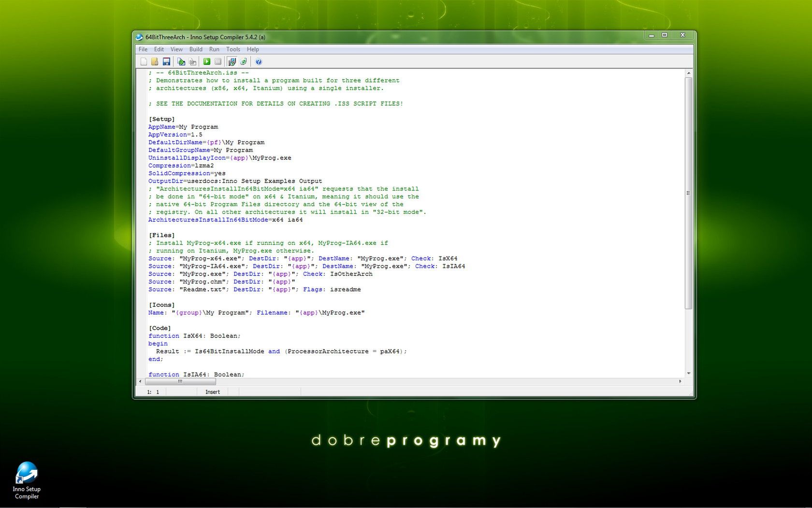Click the 64BitThreeArch.iss comment line

tap(199, 73)
